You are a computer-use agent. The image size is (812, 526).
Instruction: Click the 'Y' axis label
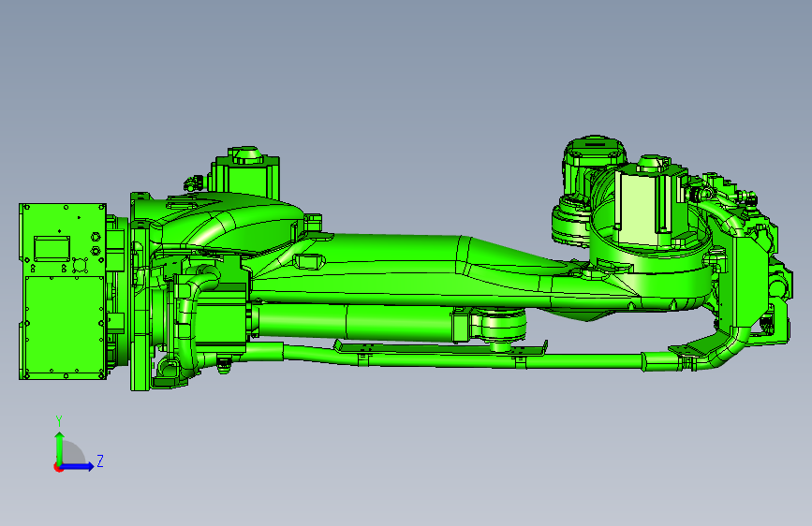point(59,421)
